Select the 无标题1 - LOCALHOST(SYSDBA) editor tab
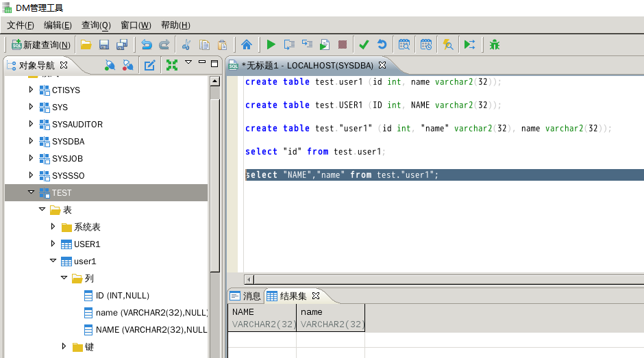Image resolution: width=644 pixels, height=358 pixels. tap(307, 66)
